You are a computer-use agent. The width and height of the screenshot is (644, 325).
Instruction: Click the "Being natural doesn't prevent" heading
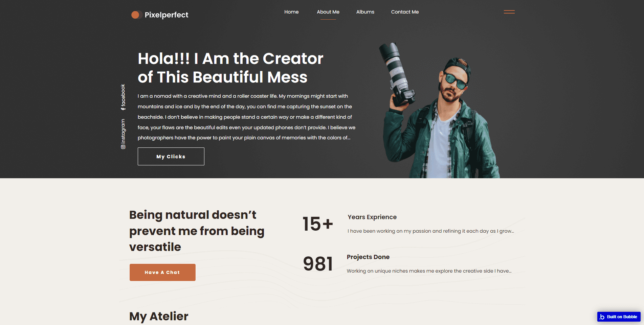tap(197, 231)
